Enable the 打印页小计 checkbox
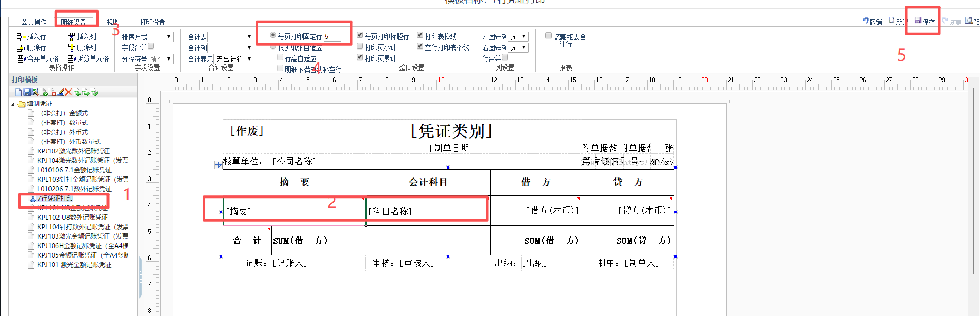The image size is (980, 316). click(x=360, y=46)
